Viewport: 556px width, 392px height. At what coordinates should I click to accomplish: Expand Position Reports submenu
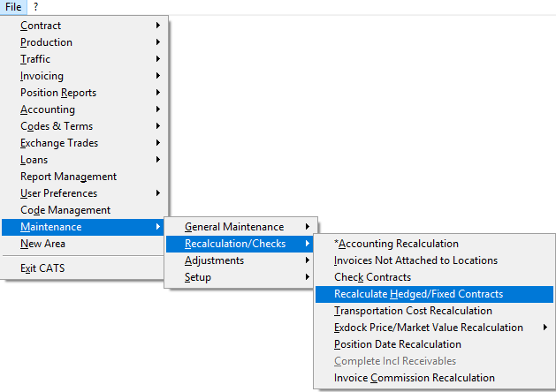coord(82,93)
